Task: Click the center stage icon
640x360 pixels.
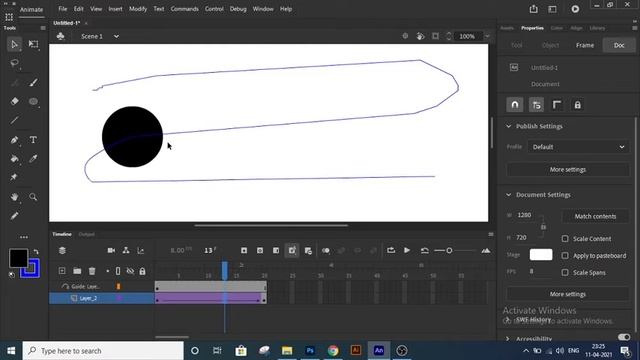Action: 405,36
